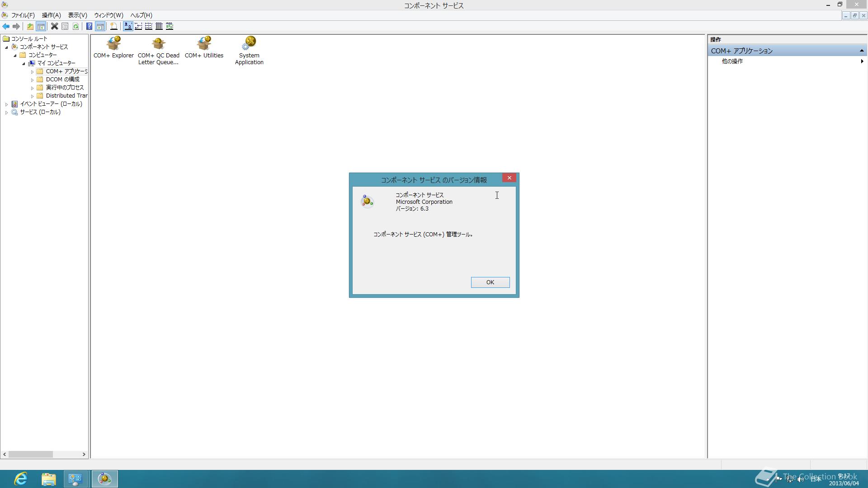Switch to small icons view
Image resolution: width=868 pixels, height=488 pixels.
pyautogui.click(x=138, y=26)
